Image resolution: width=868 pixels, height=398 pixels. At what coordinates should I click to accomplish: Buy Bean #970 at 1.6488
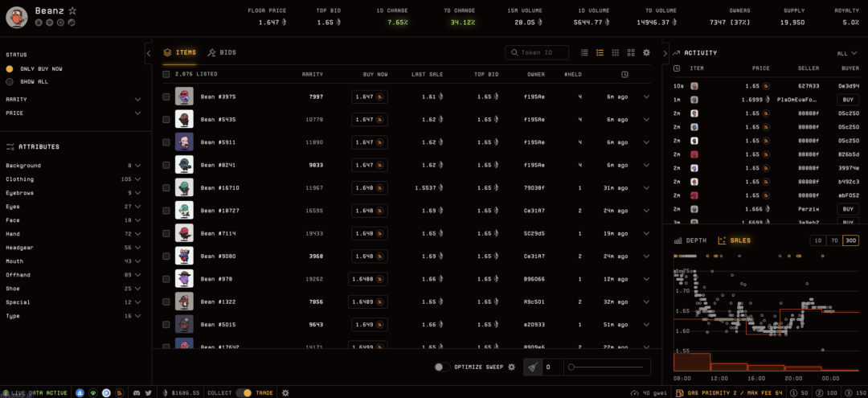[367, 279]
